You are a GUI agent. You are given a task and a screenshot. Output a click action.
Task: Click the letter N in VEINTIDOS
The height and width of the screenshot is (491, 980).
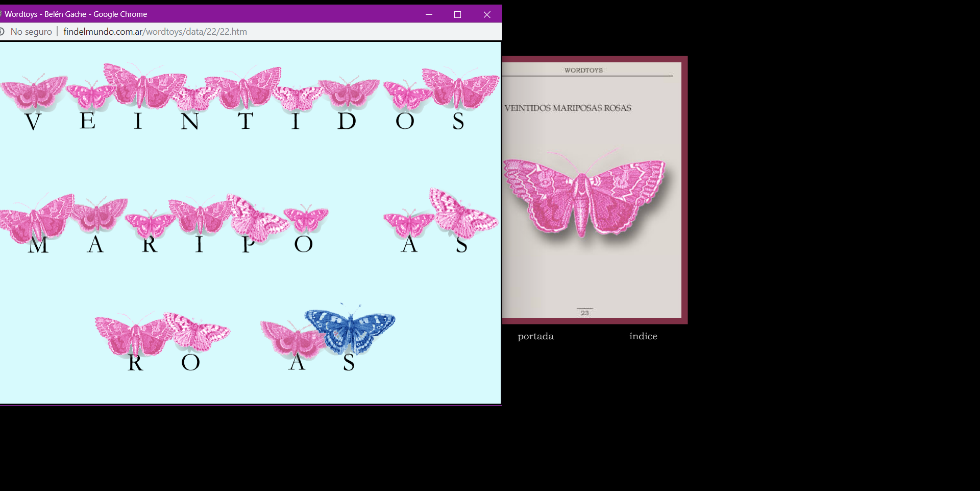coord(190,121)
